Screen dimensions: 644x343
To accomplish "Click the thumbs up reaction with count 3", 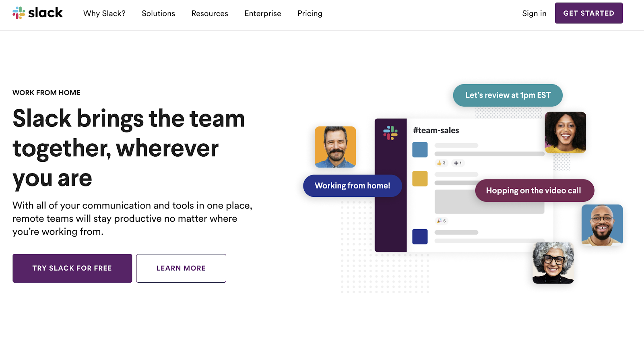I will pos(441,163).
